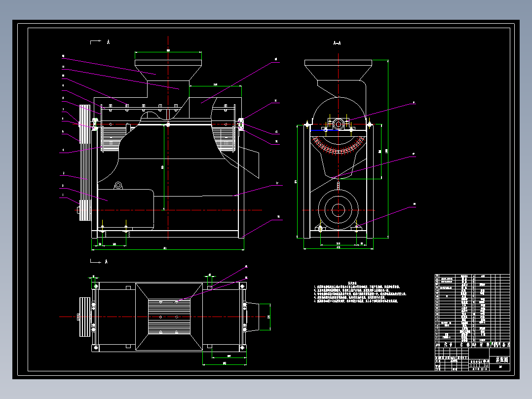Select the central grate in the top view
The image size is (532, 399).
pyautogui.click(x=169, y=317)
